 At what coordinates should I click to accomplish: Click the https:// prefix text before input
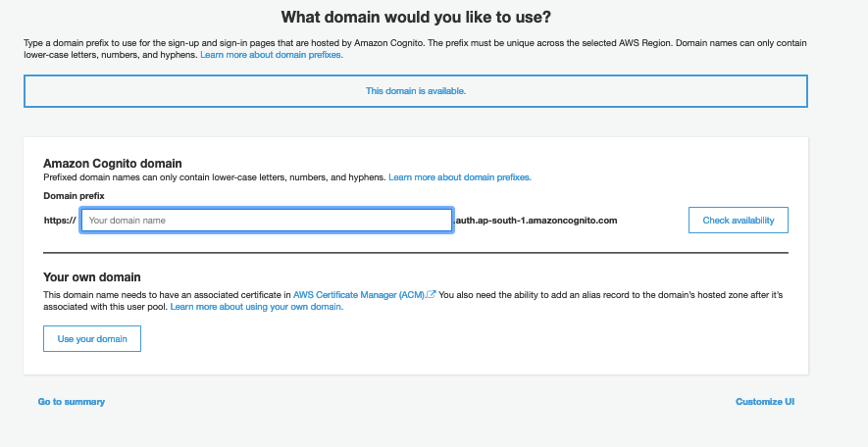pos(60,221)
